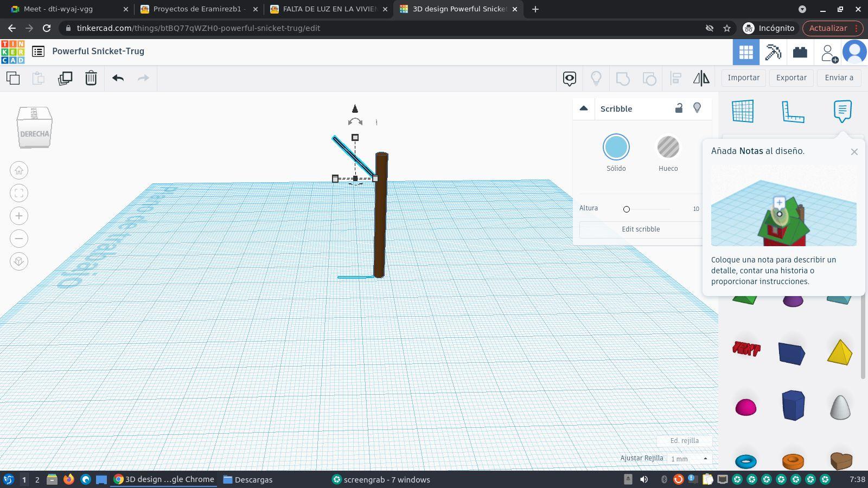
Task: Zoom out with the minus button
Action: [x=19, y=239]
